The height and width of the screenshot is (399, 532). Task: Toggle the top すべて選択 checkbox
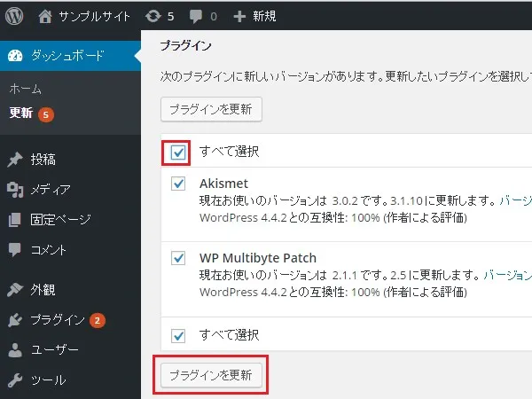point(178,153)
